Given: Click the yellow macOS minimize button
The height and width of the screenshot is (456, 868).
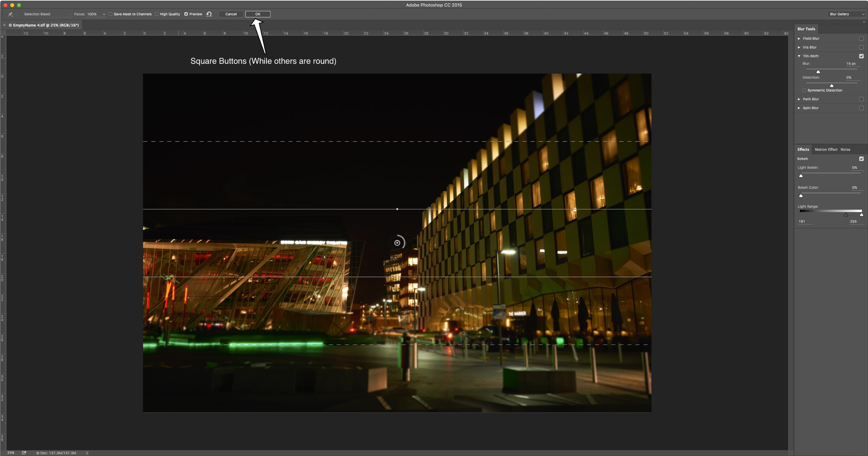Looking at the screenshot, I should click(12, 5).
